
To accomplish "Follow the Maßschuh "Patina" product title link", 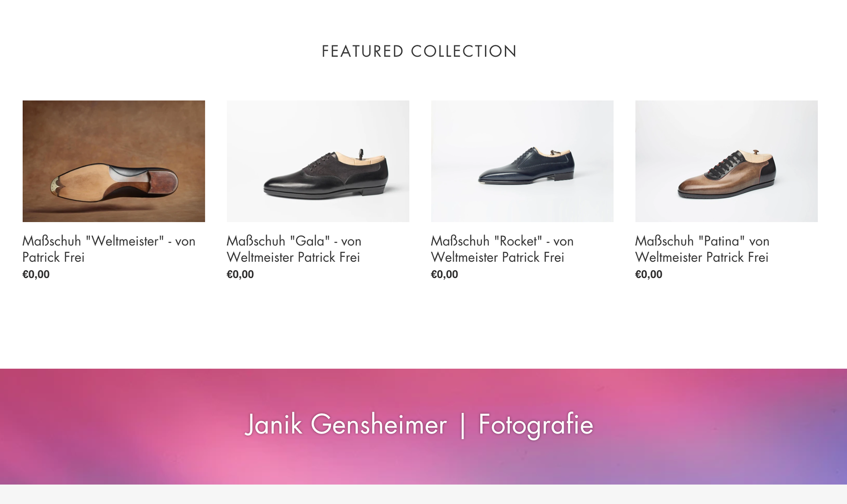I will coord(702,249).
